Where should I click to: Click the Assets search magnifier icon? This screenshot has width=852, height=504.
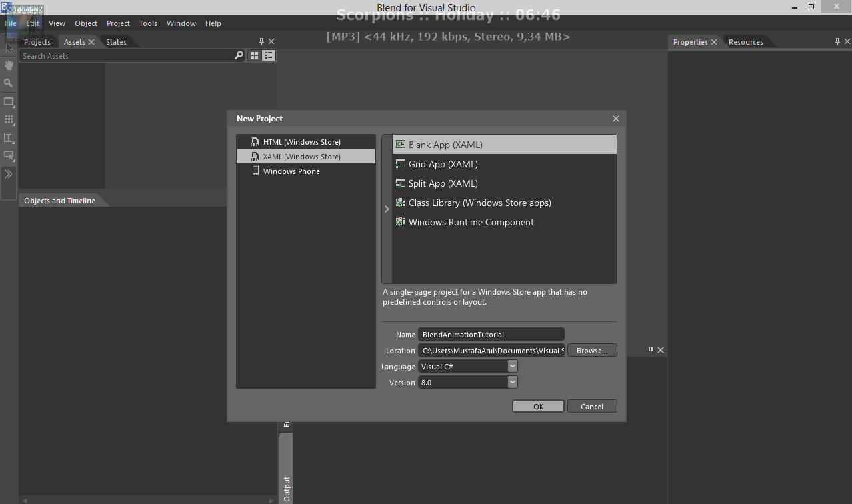(239, 55)
